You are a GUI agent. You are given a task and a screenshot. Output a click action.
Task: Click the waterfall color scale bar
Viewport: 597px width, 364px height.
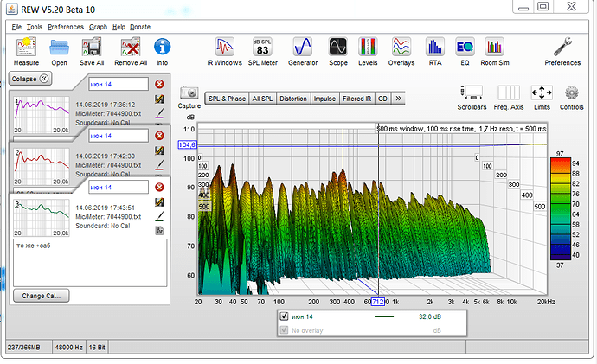pyautogui.click(x=561, y=208)
